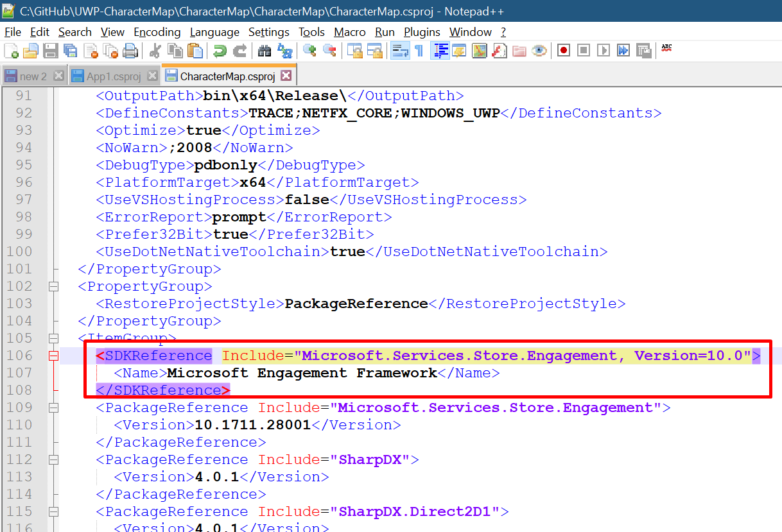Open the Encoding menu
The width and height of the screenshot is (782, 532).
157,32
